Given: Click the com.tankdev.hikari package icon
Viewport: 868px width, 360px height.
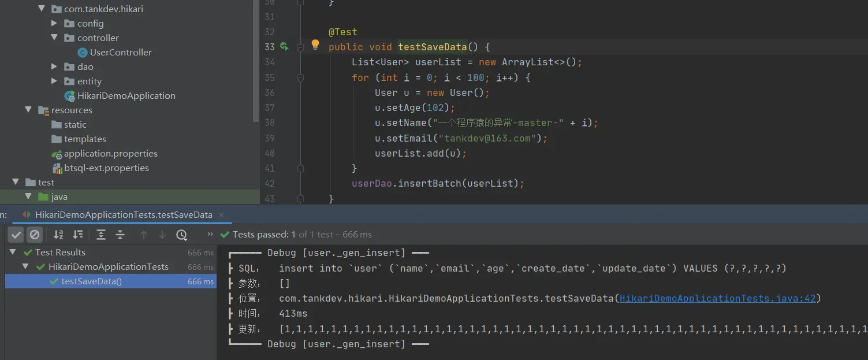Looking at the screenshot, I should tap(57, 9).
